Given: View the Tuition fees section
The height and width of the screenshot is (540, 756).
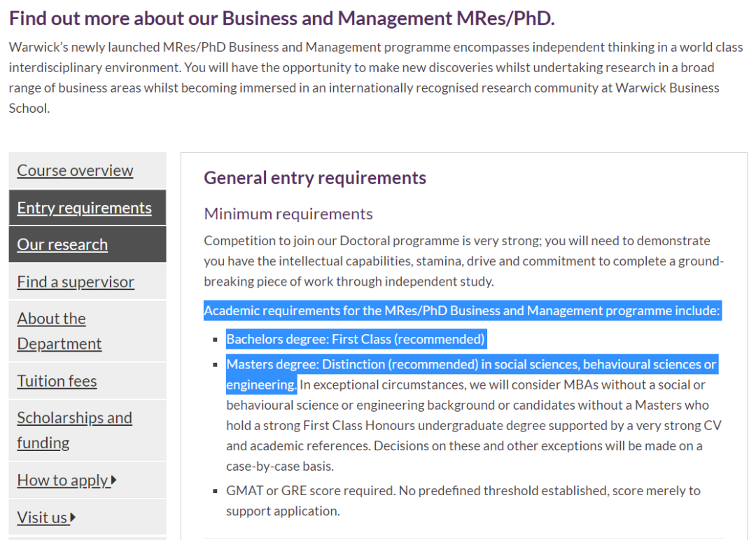Looking at the screenshot, I should point(57,381).
